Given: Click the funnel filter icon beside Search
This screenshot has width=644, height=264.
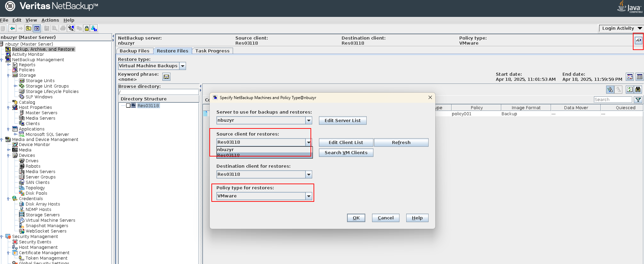Looking at the screenshot, I should (x=638, y=100).
